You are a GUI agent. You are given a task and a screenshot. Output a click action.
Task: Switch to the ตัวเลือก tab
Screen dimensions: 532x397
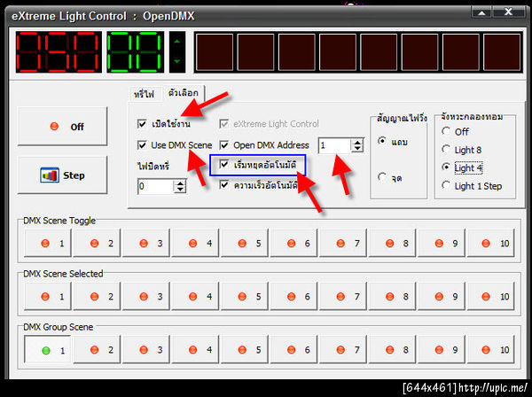(184, 92)
